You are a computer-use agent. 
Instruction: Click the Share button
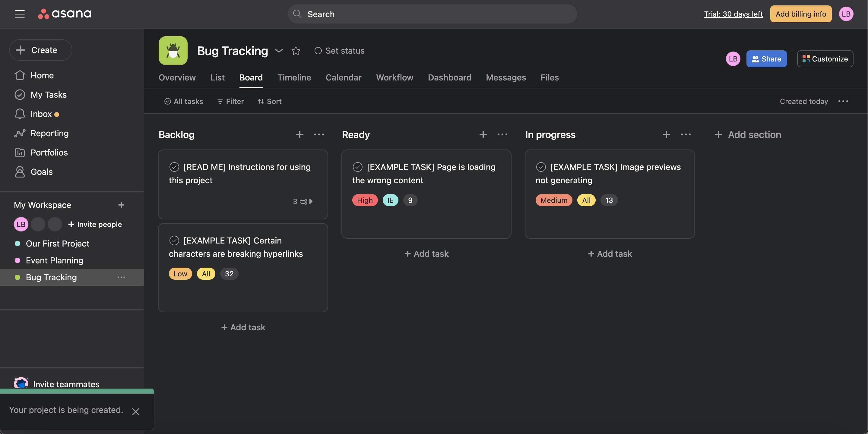[766, 59]
